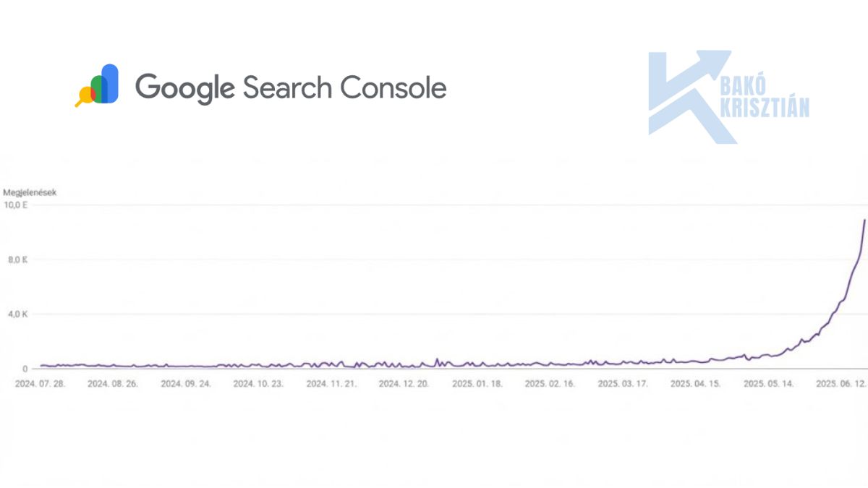Select the 2025. 06. 12. date label

point(841,384)
